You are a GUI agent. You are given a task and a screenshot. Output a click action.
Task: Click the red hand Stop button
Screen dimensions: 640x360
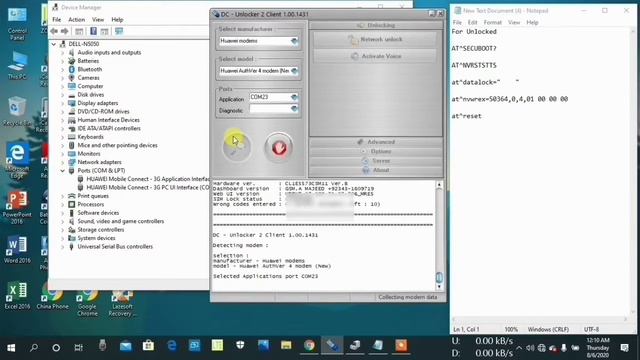point(279,147)
